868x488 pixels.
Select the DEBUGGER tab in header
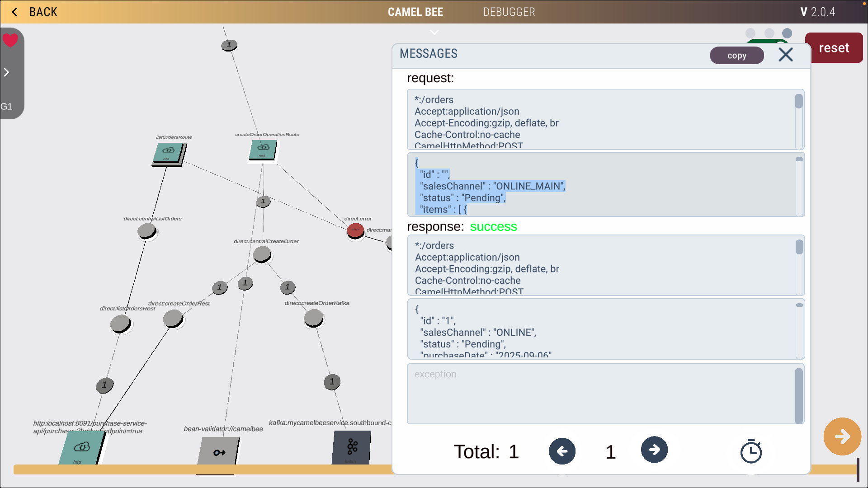(509, 12)
